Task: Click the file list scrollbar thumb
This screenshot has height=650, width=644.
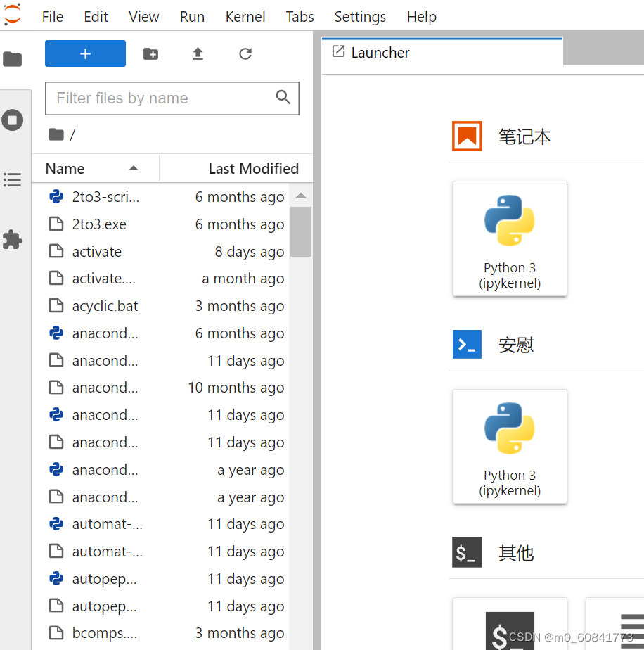Action: pyautogui.click(x=301, y=231)
